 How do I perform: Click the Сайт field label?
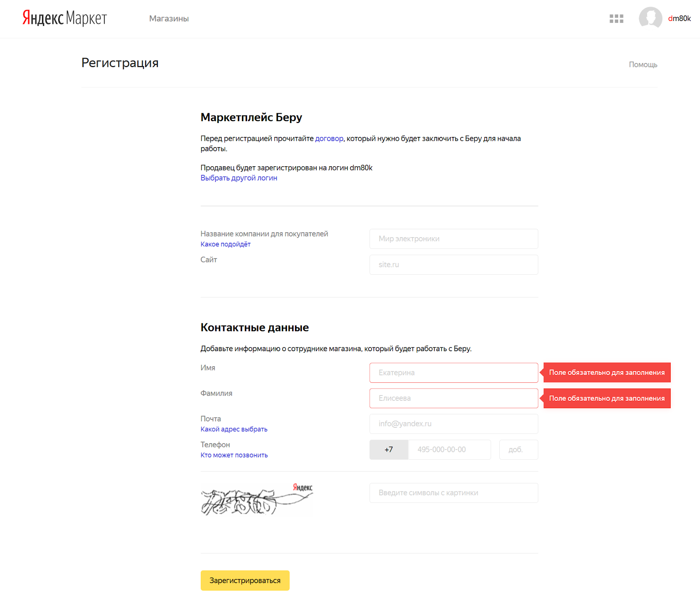(x=209, y=259)
